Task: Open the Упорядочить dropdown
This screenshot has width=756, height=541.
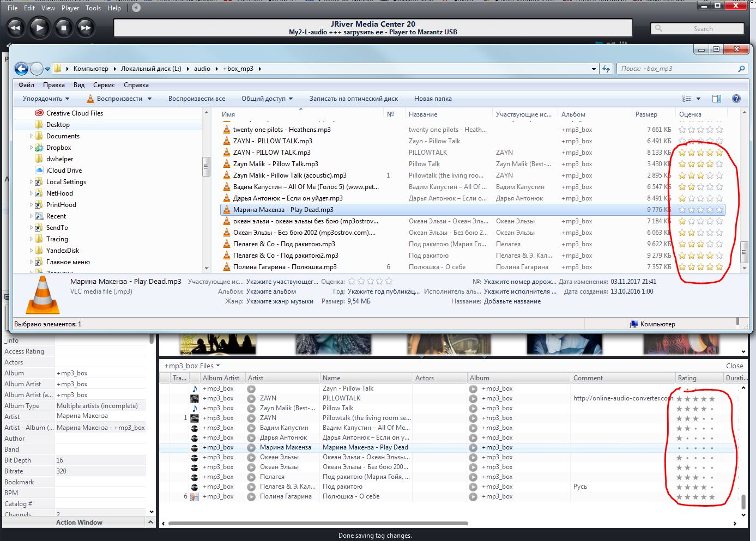Action: [46, 99]
